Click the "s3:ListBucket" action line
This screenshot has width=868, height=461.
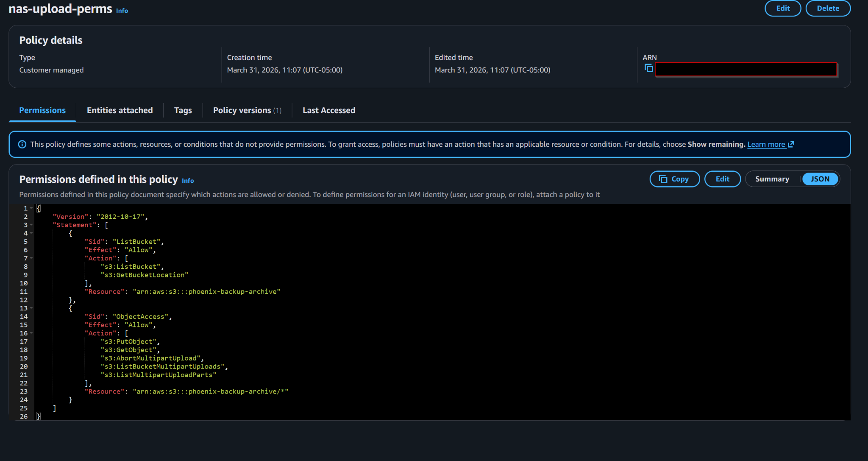point(131,266)
